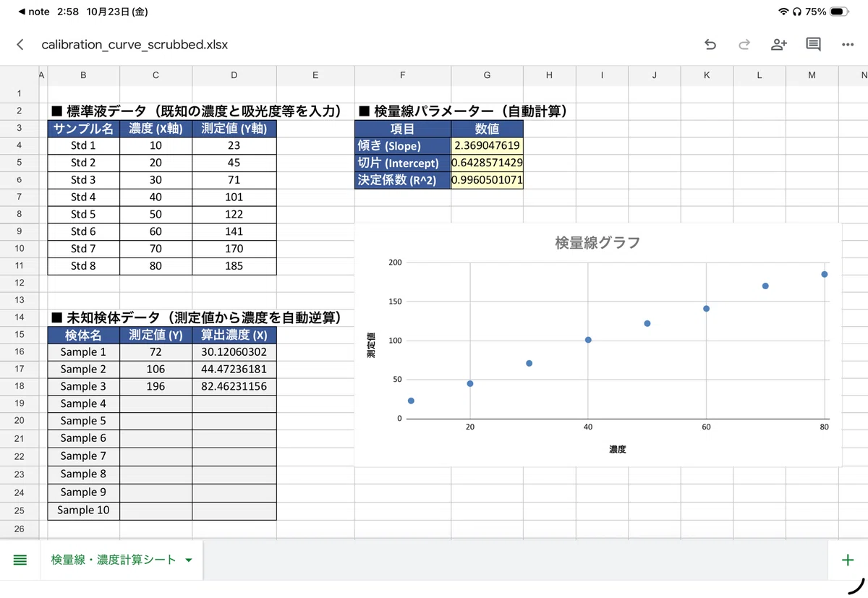Select the Sample 2 measured value 106
Screen dimensions: 868x598
[x=156, y=370]
